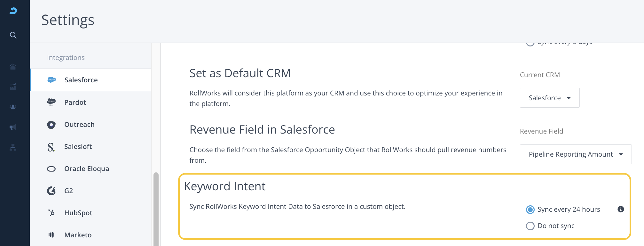Open the Pardot integration
Viewport: 644px width, 246px height.
pos(75,102)
